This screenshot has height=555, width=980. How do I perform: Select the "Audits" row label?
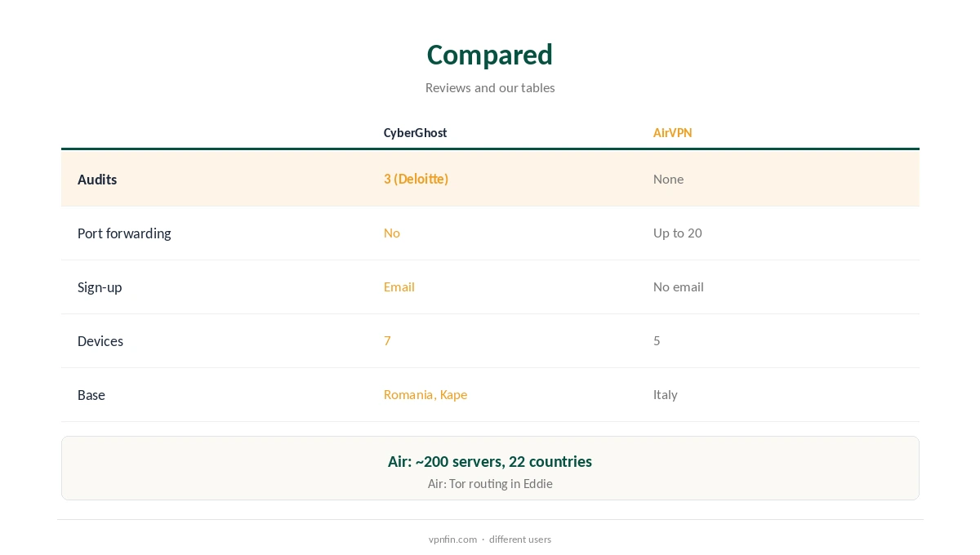tap(97, 180)
